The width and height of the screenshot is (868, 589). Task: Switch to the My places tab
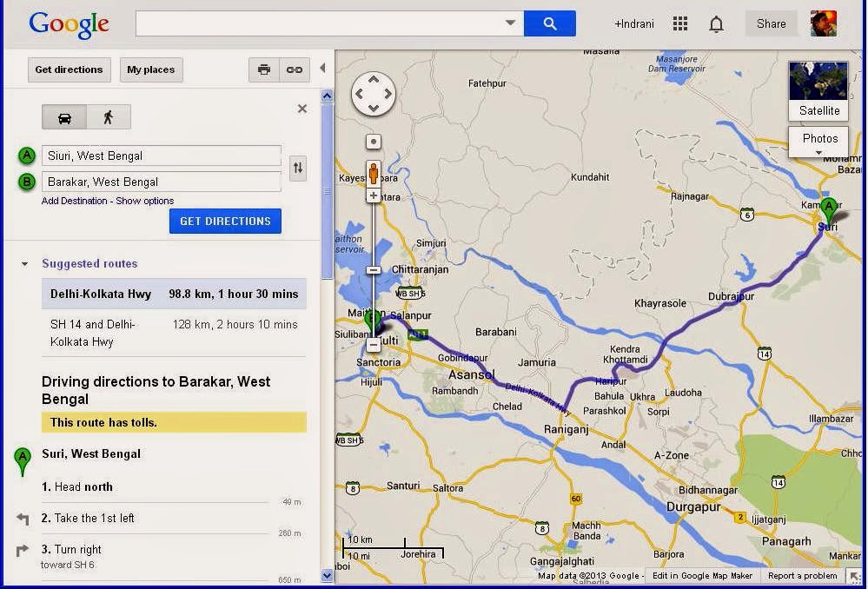pos(150,69)
